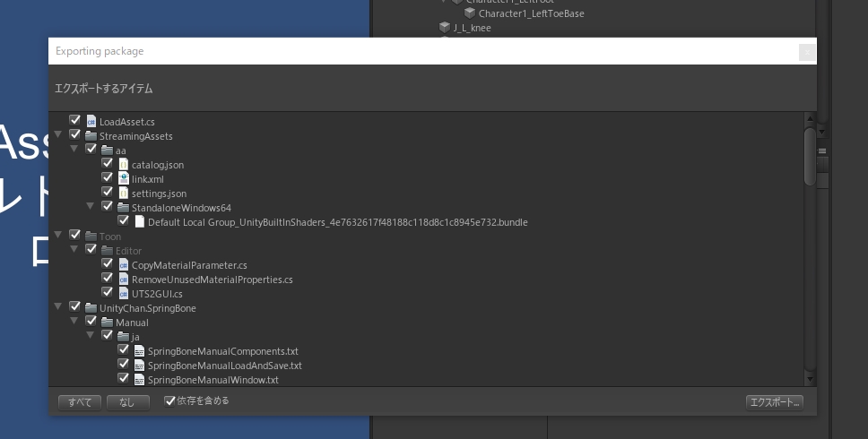The height and width of the screenshot is (439, 868).
Task: Toggle the CopyMaterialParameter.cs checkbox
Action: coord(108,263)
